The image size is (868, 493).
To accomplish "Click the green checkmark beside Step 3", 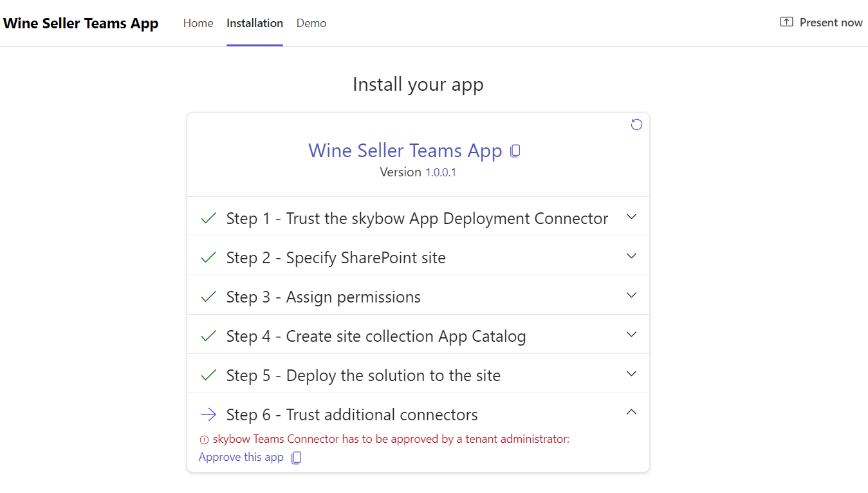I will [x=208, y=297].
